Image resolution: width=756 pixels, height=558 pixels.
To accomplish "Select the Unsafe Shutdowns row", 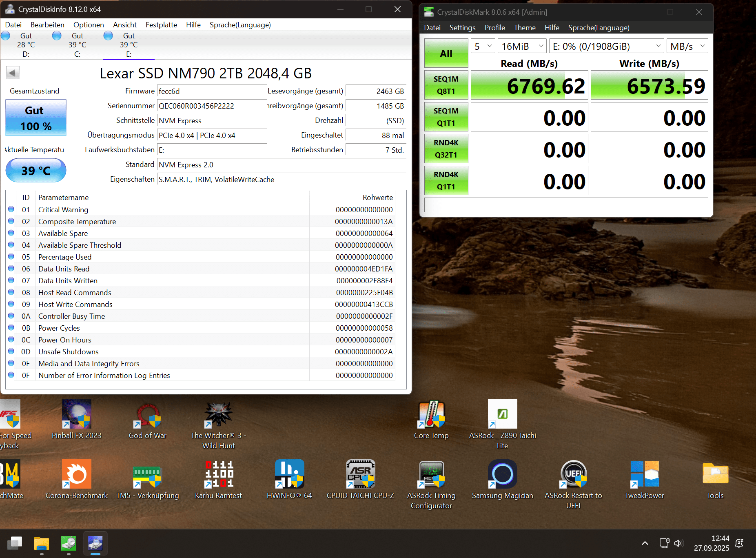I will 201,351.
